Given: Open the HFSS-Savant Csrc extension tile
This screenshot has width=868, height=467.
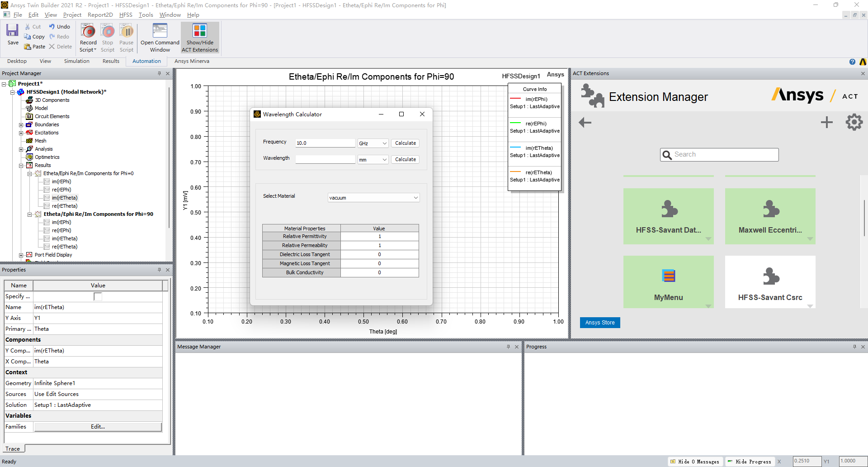Looking at the screenshot, I should 770,282.
